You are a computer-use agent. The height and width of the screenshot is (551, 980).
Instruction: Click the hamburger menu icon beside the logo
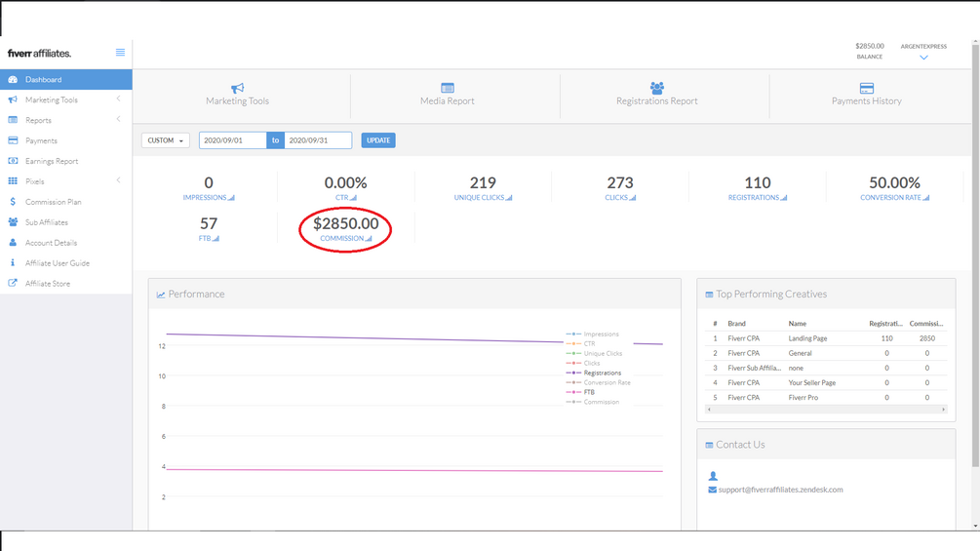pos(120,53)
